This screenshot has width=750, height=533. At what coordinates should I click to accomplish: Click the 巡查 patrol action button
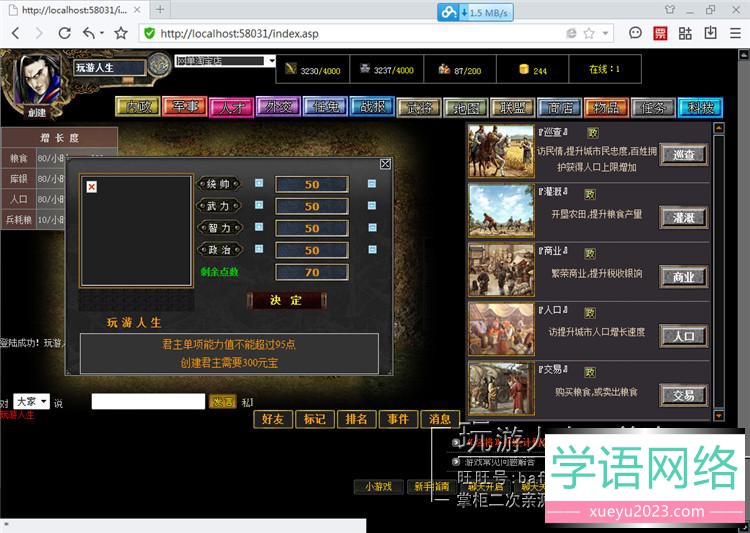point(683,155)
